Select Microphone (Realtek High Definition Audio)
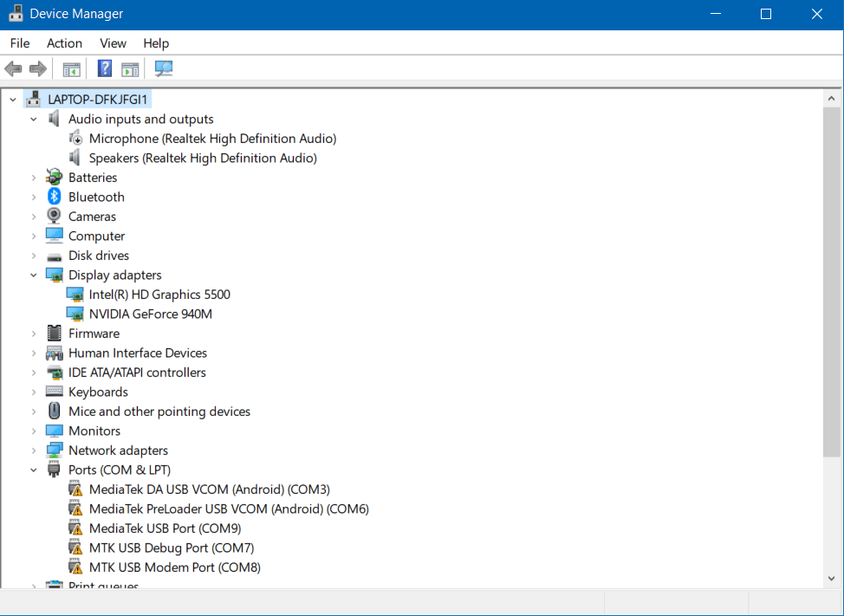This screenshot has height=616, width=844. click(212, 139)
